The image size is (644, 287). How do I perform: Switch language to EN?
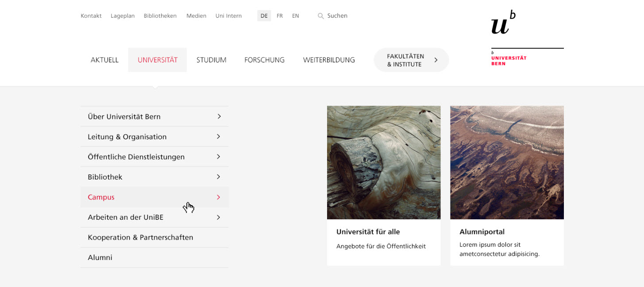pyautogui.click(x=296, y=16)
